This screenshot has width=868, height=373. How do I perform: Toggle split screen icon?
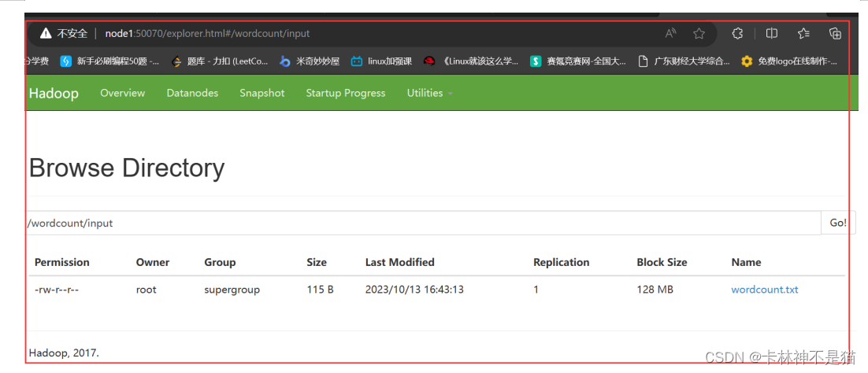coord(772,34)
